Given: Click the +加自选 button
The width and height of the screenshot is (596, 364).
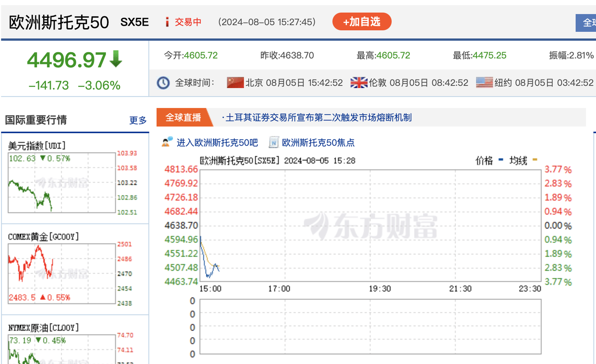Looking at the screenshot, I should coord(362,22).
